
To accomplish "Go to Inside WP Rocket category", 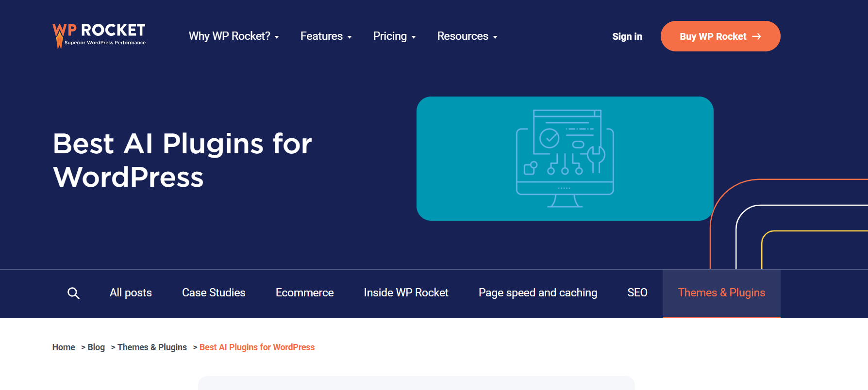I will (406, 293).
